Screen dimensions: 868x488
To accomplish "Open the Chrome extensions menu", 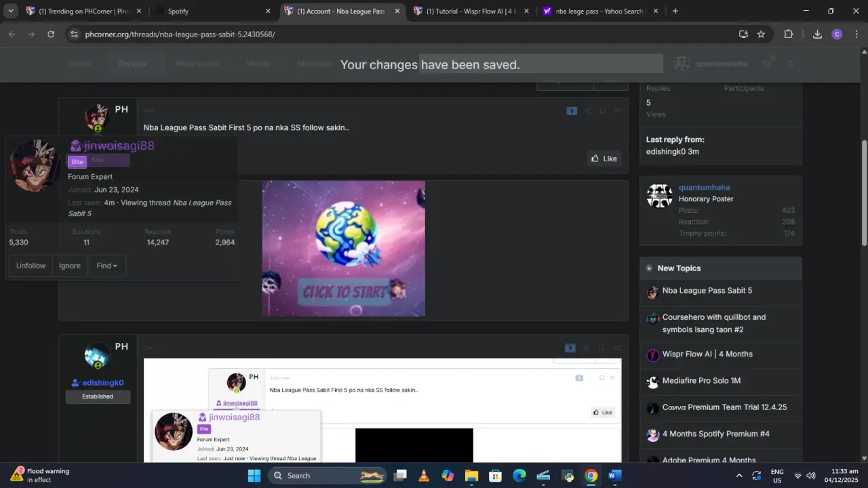I will point(788,34).
